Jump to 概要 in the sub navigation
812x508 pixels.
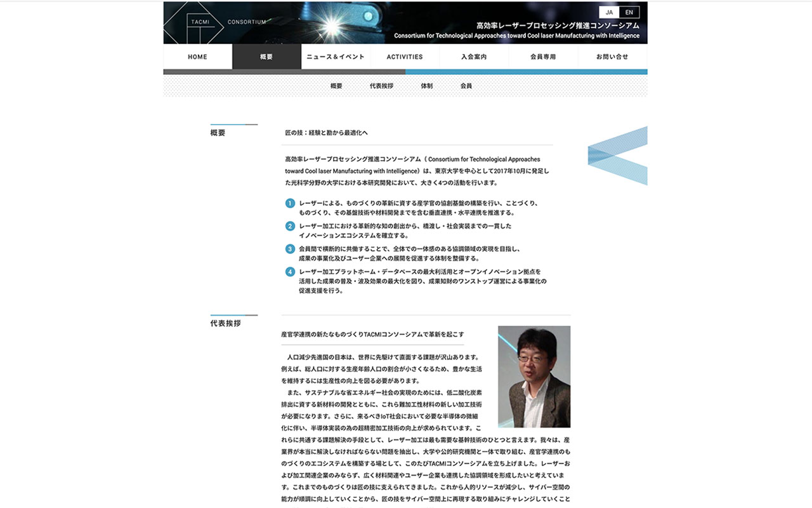pyautogui.click(x=336, y=86)
